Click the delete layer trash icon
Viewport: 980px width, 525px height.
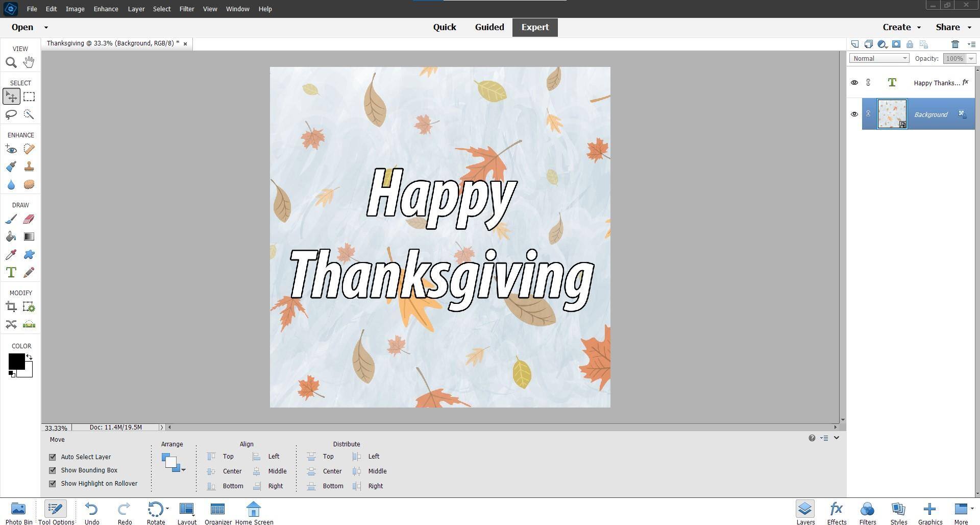[x=955, y=44]
